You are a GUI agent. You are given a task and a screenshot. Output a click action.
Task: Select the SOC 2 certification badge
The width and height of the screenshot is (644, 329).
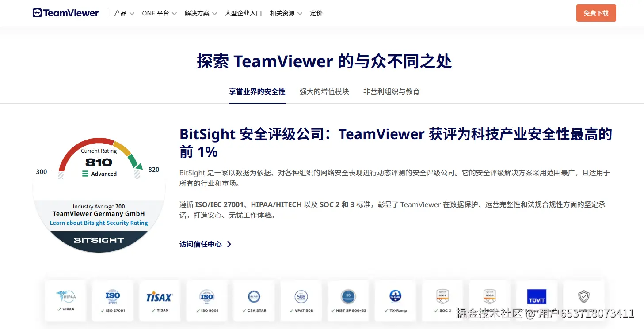click(442, 300)
